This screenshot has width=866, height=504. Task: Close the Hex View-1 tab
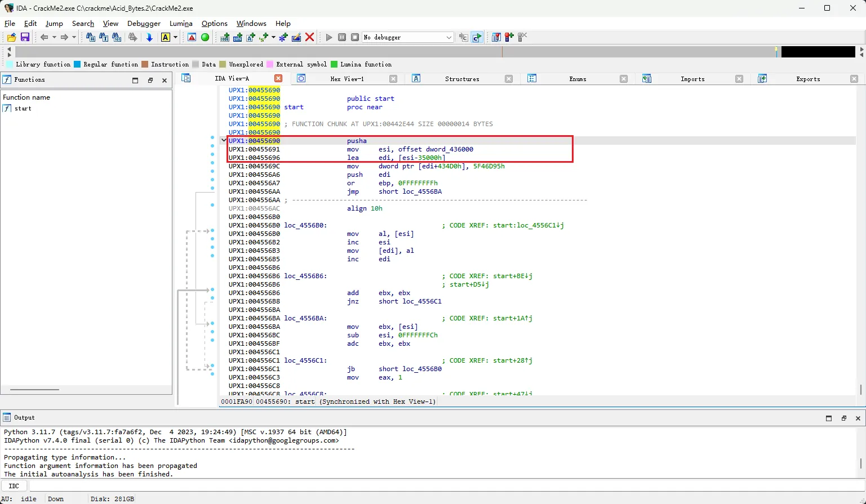(x=393, y=79)
